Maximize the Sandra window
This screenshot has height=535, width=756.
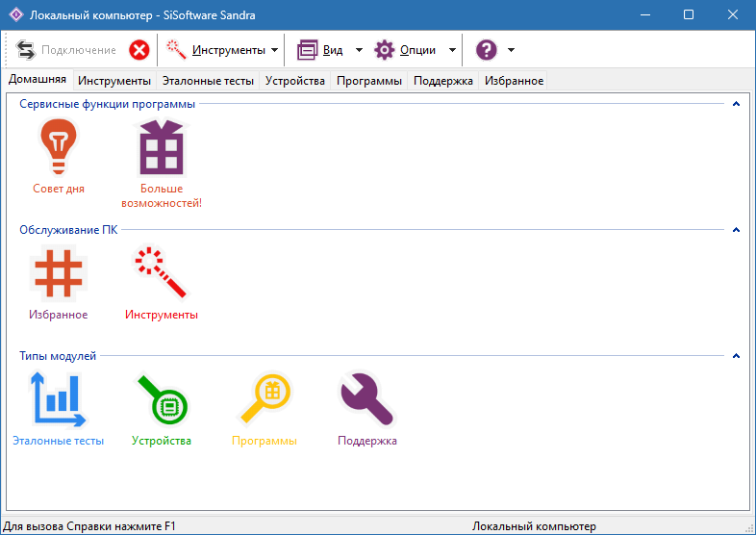pyautogui.click(x=689, y=14)
